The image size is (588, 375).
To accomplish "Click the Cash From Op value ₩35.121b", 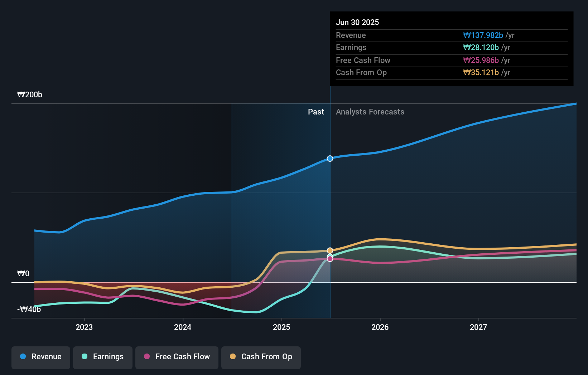I will pyautogui.click(x=480, y=72).
